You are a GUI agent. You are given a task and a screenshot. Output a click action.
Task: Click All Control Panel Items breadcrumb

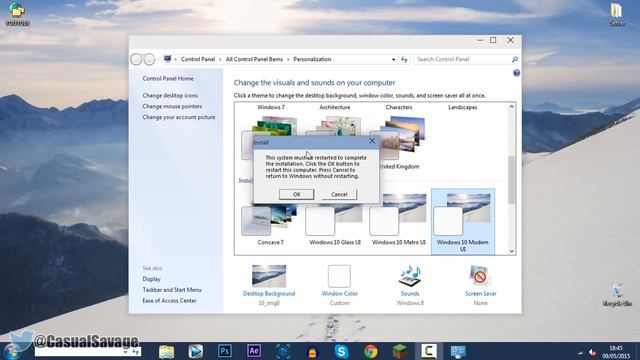[254, 59]
